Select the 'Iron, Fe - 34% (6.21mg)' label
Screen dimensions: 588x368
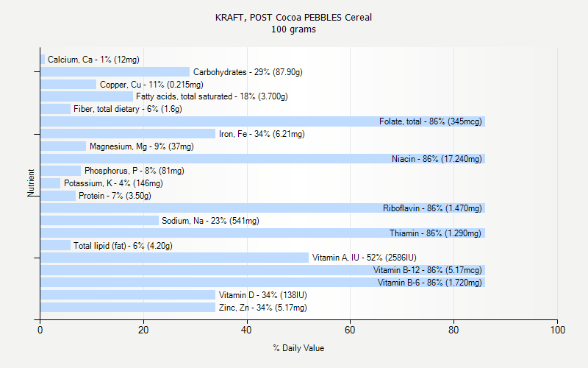262,134
